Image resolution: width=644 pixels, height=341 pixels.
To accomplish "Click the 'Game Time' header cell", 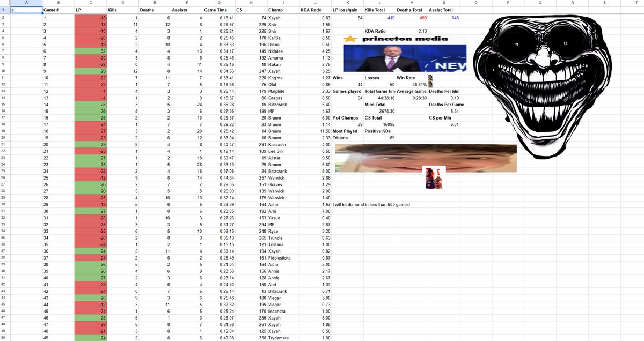I will pos(218,10).
